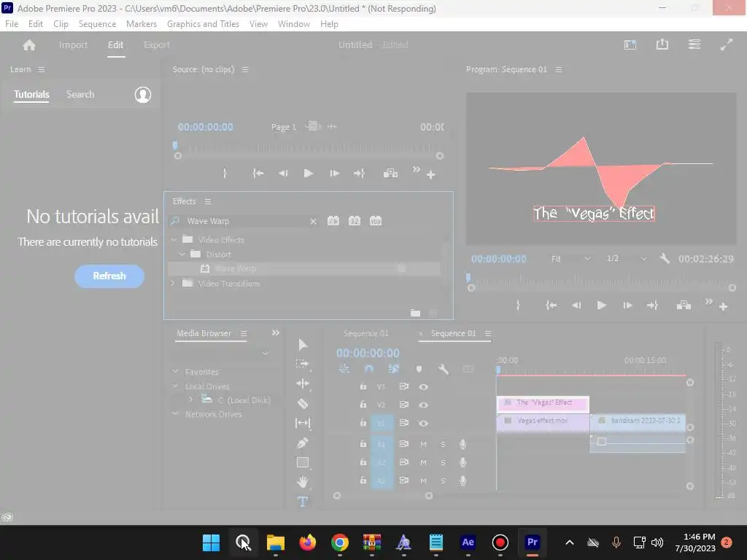Open the Fit zoom level dropdown
747x560 pixels.
(x=570, y=259)
